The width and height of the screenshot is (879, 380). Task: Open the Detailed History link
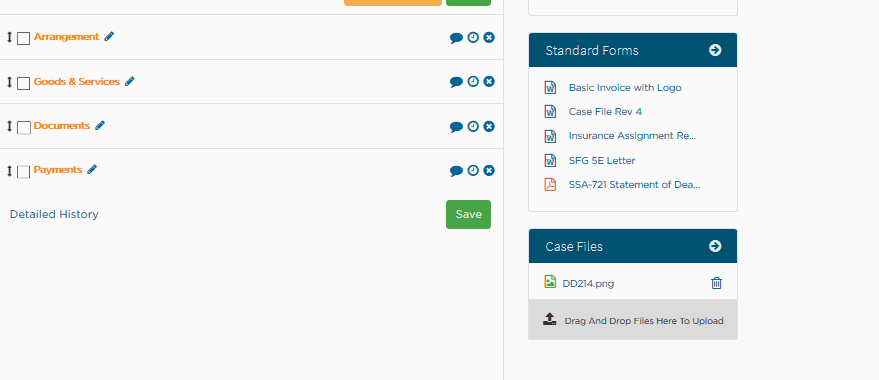pyautogui.click(x=54, y=214)
